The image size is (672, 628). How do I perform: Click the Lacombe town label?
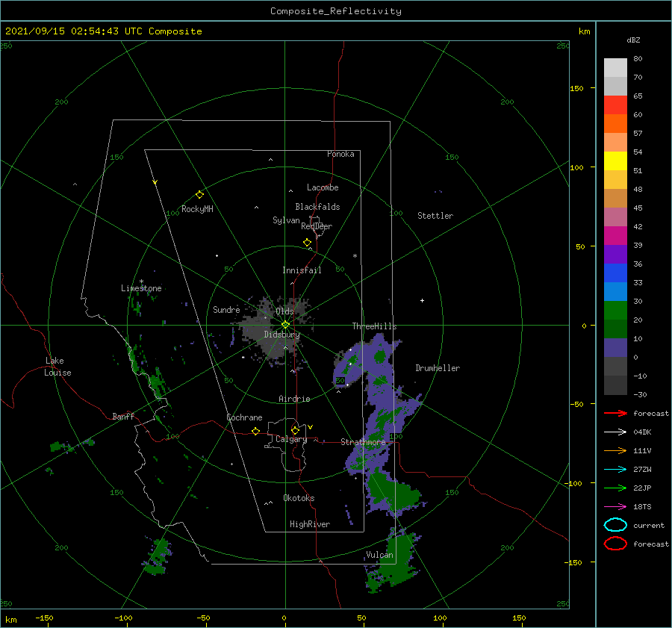323,187
